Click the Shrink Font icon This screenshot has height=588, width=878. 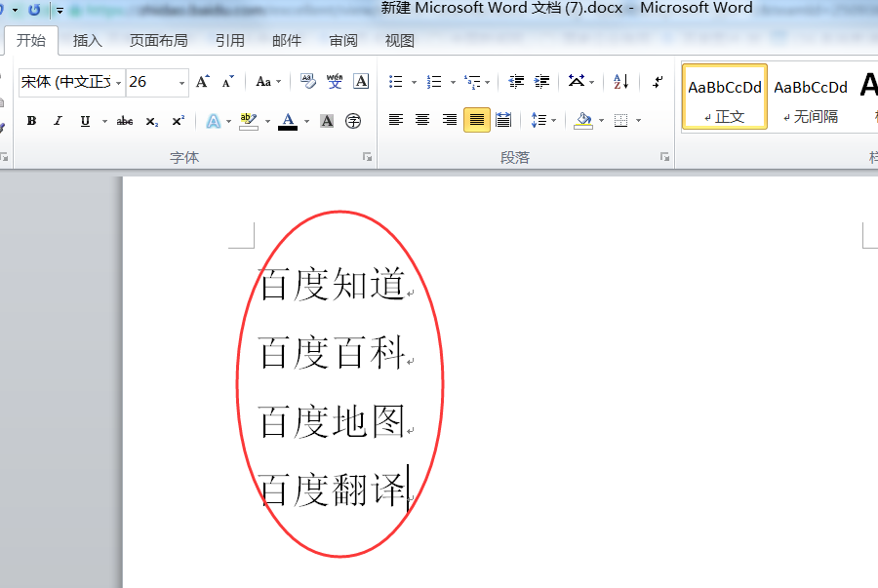click(x=227, y=82)
